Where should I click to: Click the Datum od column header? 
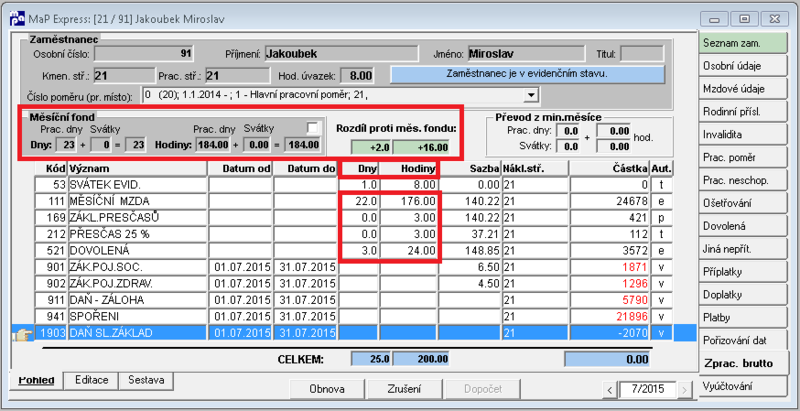(x=241, y=169)
